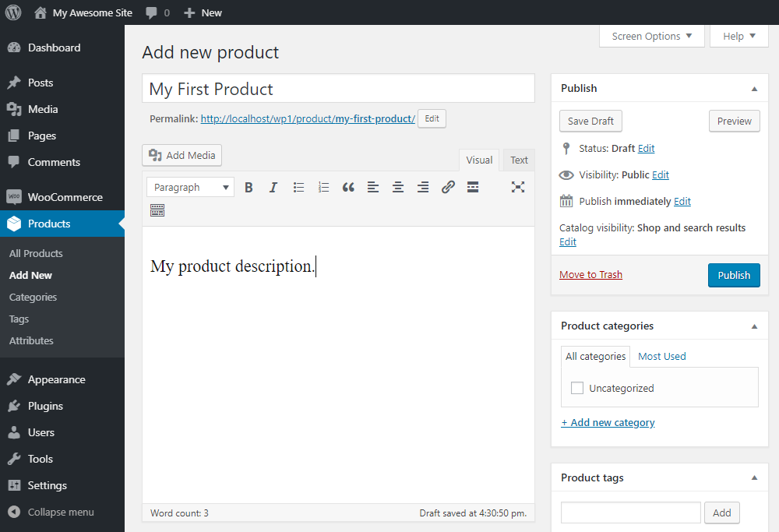Click the Add Media button
Image resolution: width=779 pixels, height=532 pixels.
pos(182,156)
